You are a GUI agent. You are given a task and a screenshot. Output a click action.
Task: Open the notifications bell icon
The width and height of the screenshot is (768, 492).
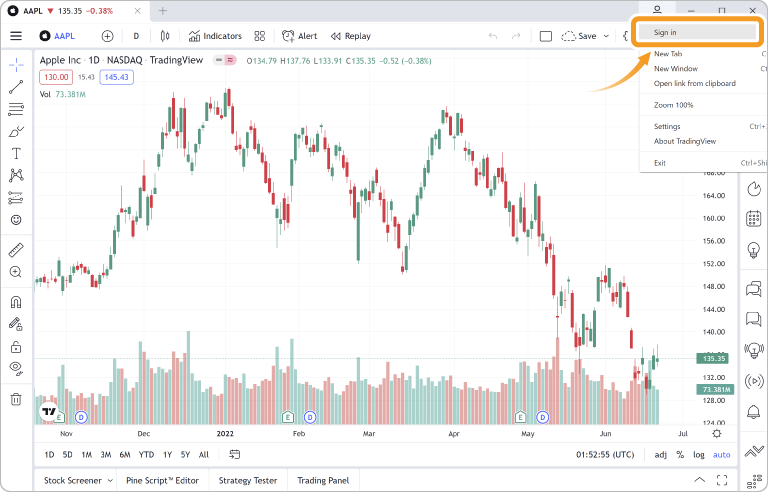tap(754, 412)
